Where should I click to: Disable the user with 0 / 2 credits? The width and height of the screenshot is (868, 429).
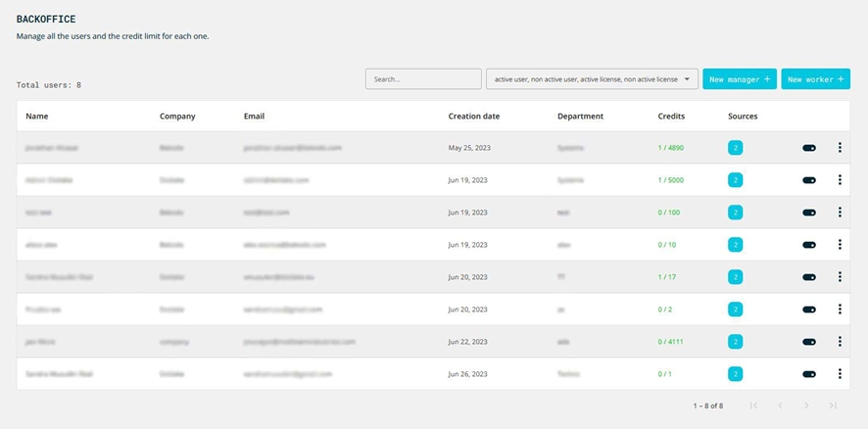click(809, 310)
